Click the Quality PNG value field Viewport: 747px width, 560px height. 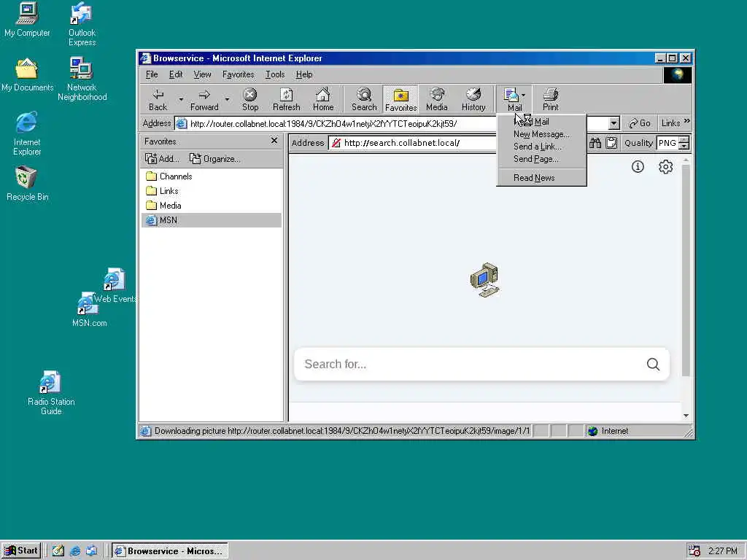[667, 143]
